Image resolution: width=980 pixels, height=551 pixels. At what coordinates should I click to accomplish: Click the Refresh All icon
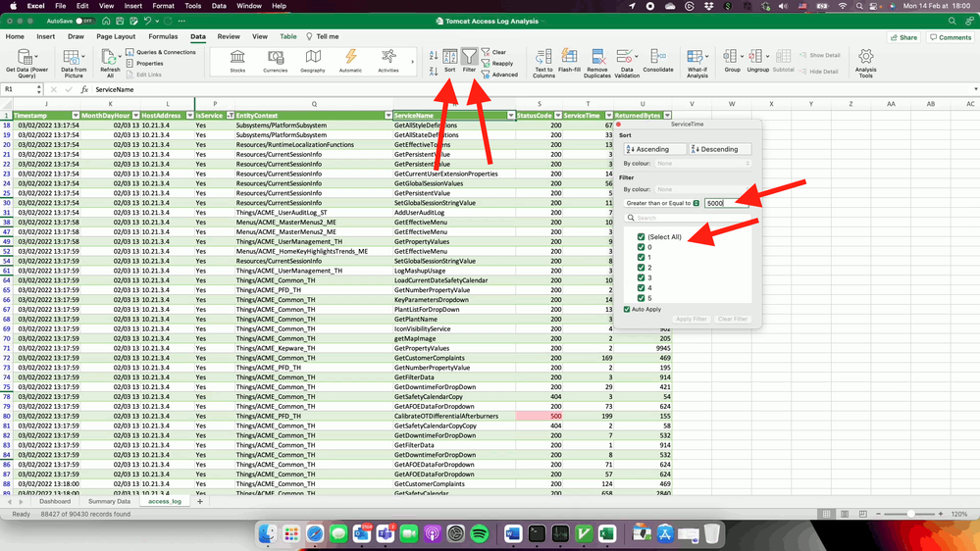[110, 61]
